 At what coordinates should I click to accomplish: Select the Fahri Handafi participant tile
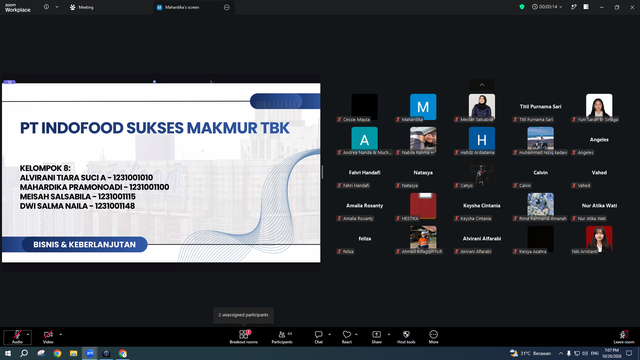pyautogui.click(x=364, y=173)
